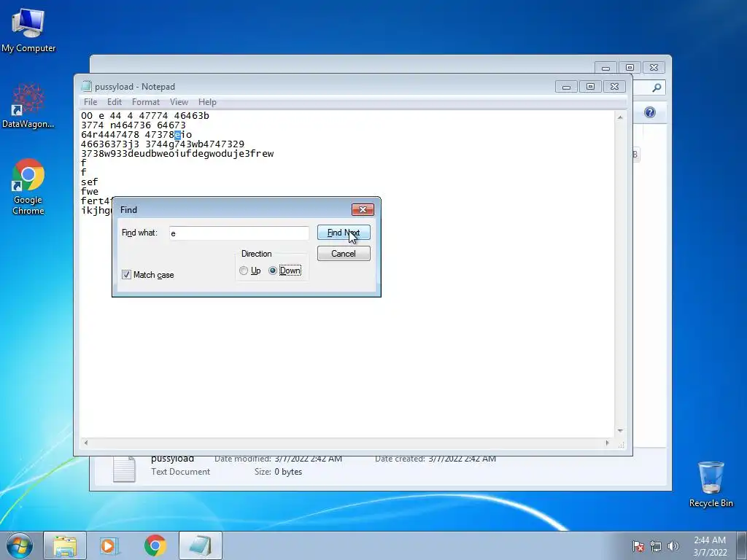
Task: Click the Notepad title bar document icon
Action: (x=86, y=86)
